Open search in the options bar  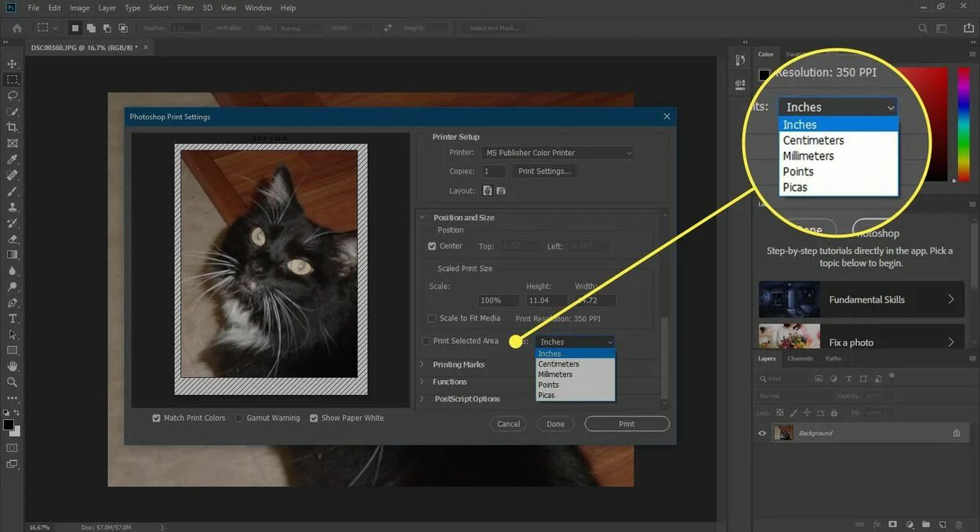click(923, 28)
